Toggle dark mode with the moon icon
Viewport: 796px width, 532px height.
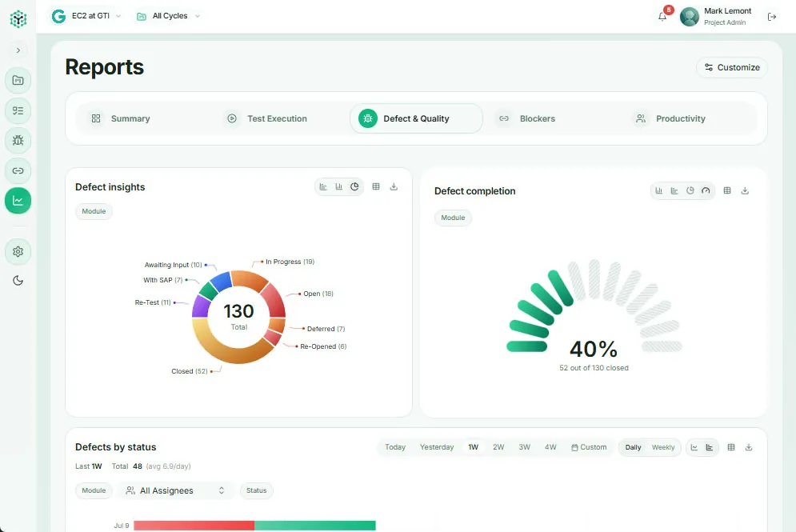tap(18, 281)
